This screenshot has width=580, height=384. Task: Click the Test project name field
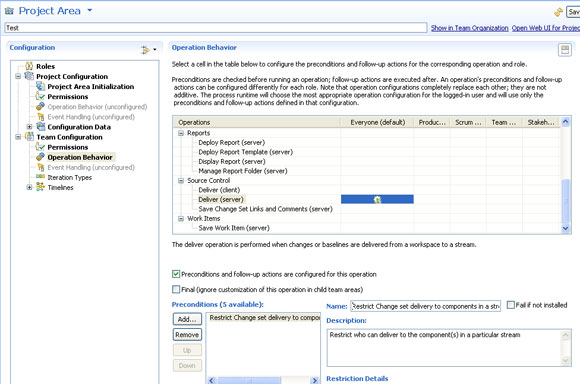pos(216,28)
